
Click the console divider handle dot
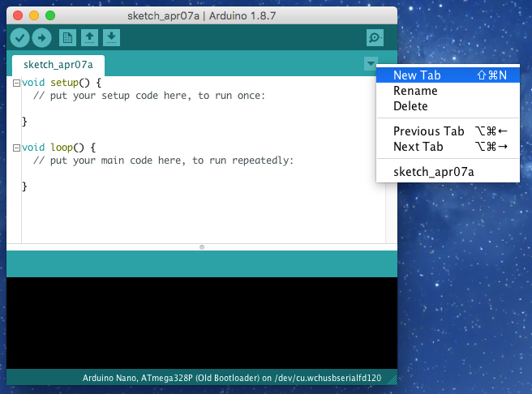click(x=202, y=247)
